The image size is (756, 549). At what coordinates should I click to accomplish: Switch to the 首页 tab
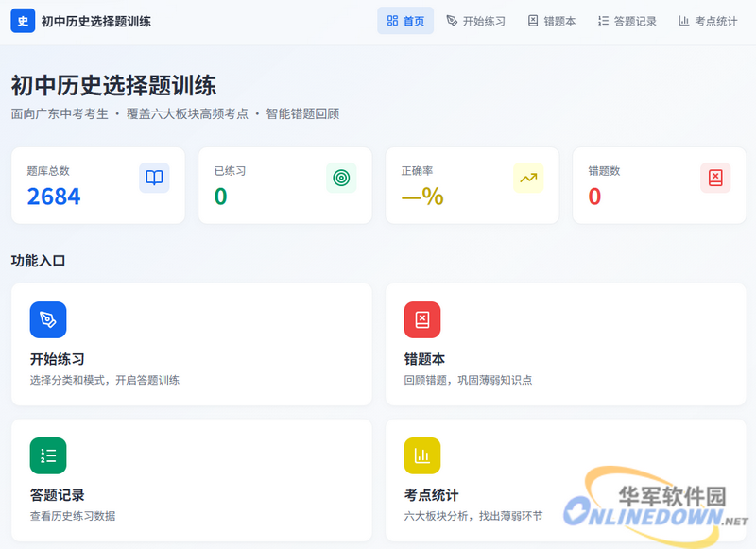405,21
